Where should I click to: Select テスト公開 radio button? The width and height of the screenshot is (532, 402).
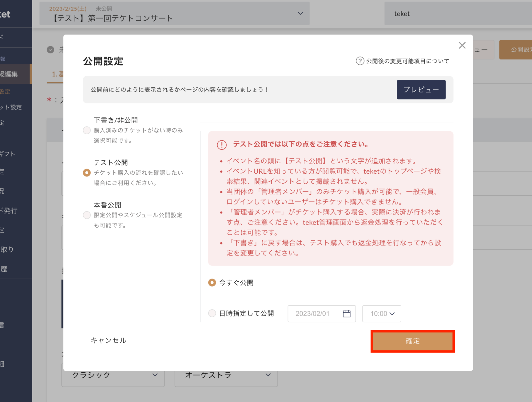[x=87, y=173]
